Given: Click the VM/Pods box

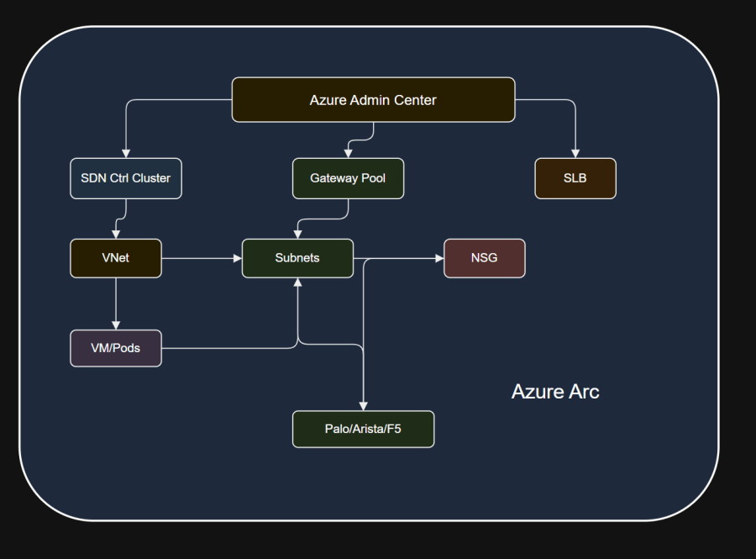Looking at the screenshot, I should pyautogui.click(x=116, y=348).
